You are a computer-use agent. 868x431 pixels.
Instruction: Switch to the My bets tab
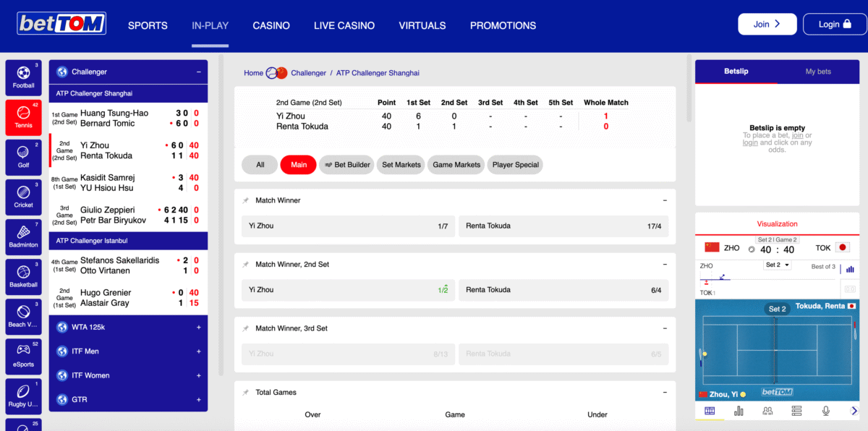point(819,72)
